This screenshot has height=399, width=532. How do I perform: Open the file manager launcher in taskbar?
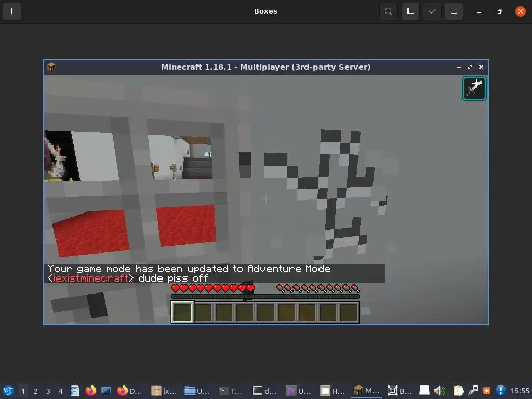(75, 391)
